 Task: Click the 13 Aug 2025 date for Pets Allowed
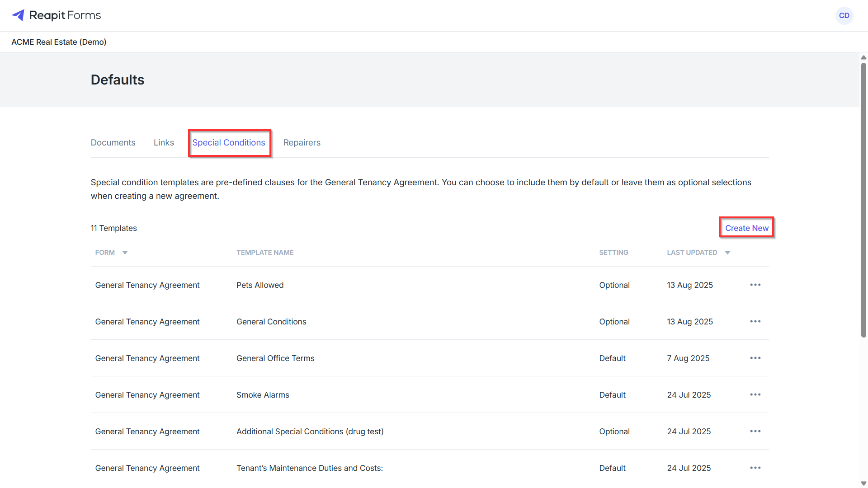[x=690, y=285]
